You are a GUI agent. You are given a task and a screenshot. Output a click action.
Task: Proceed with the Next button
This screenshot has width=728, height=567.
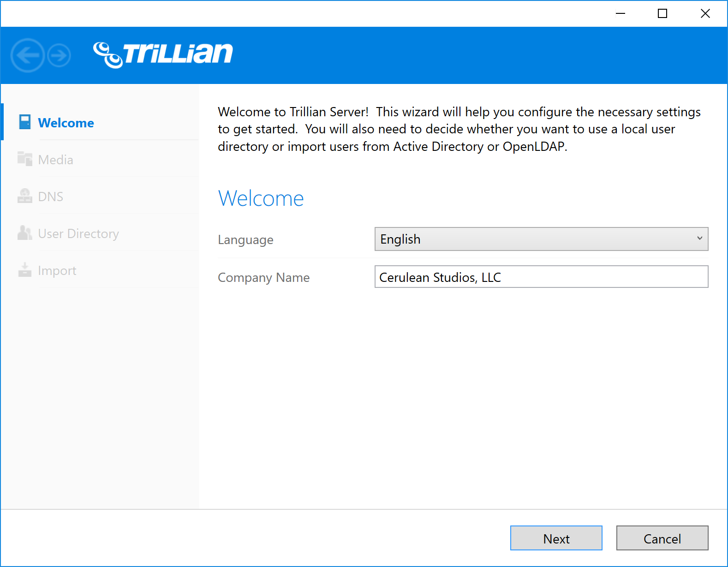click(556, 538)
